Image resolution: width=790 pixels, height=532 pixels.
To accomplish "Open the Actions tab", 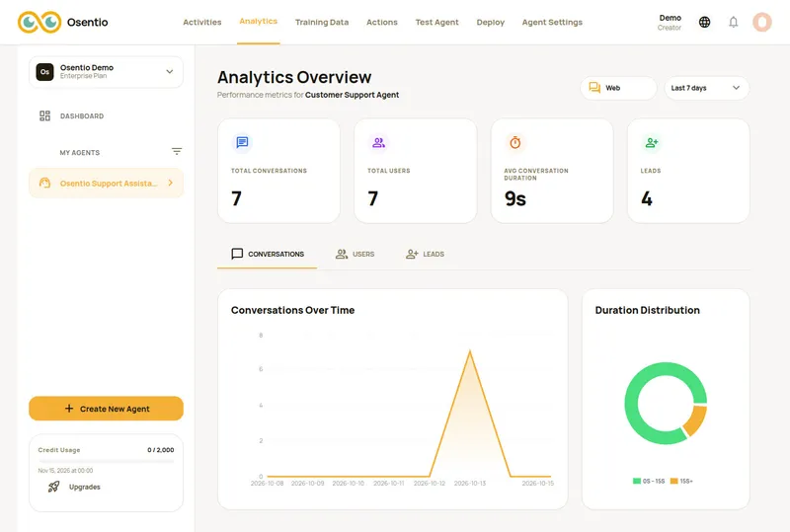I will pos(382,22).
